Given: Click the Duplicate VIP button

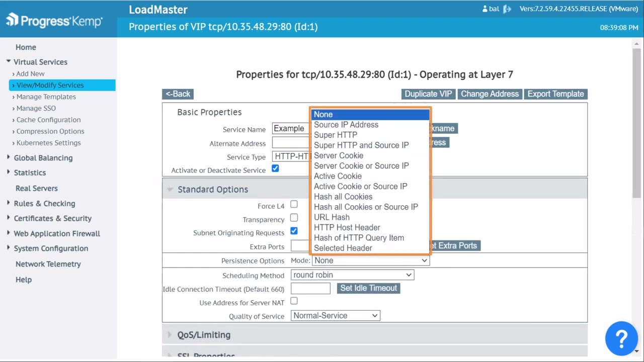Looking at the screenshot, I should (428, 94).
